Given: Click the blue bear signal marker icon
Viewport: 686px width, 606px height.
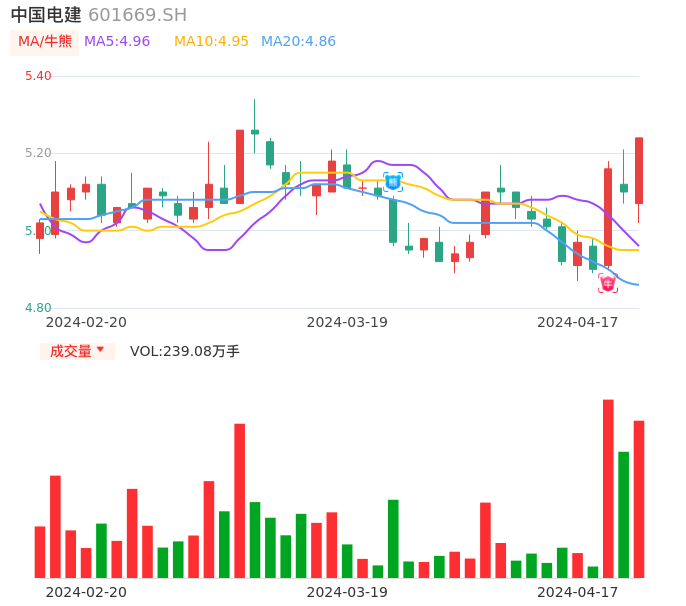Looking at the screenshot, I should (393, 182).
